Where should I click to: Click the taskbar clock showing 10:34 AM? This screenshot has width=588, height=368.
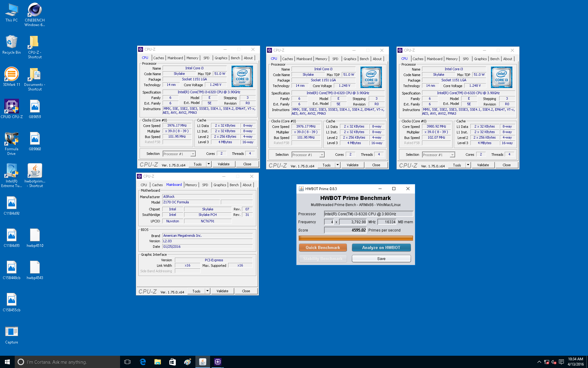pyautogui.click(x=575, y=362)
